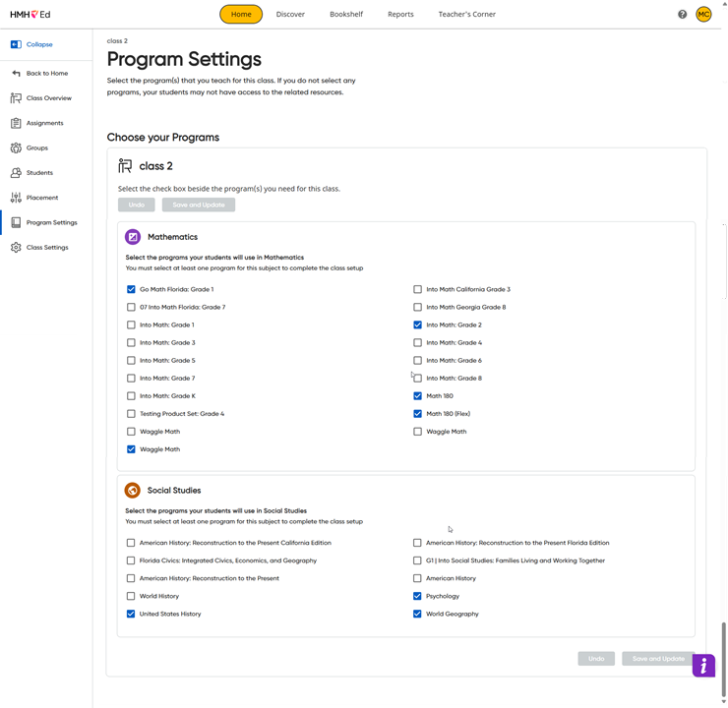Screen dimensions: 728x708
Task: Click the top Save and Update button
Action: pyautogui.click(x=199, y=205)
